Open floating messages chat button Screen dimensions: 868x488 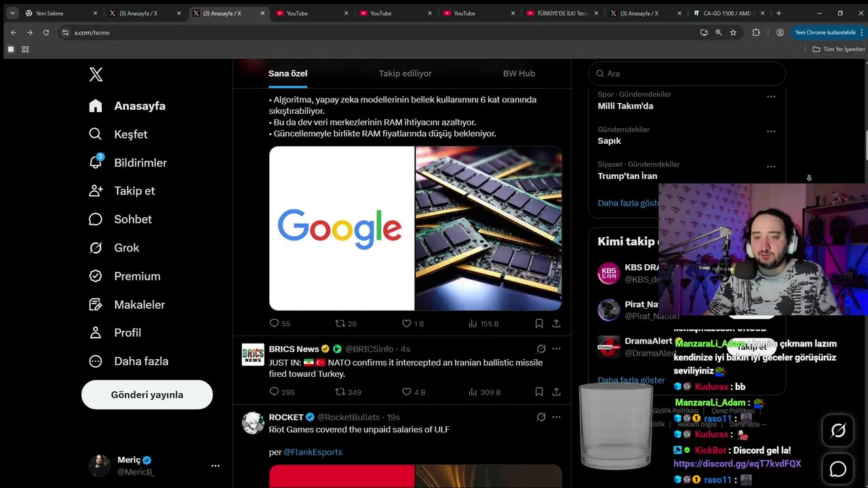point(838,469)
